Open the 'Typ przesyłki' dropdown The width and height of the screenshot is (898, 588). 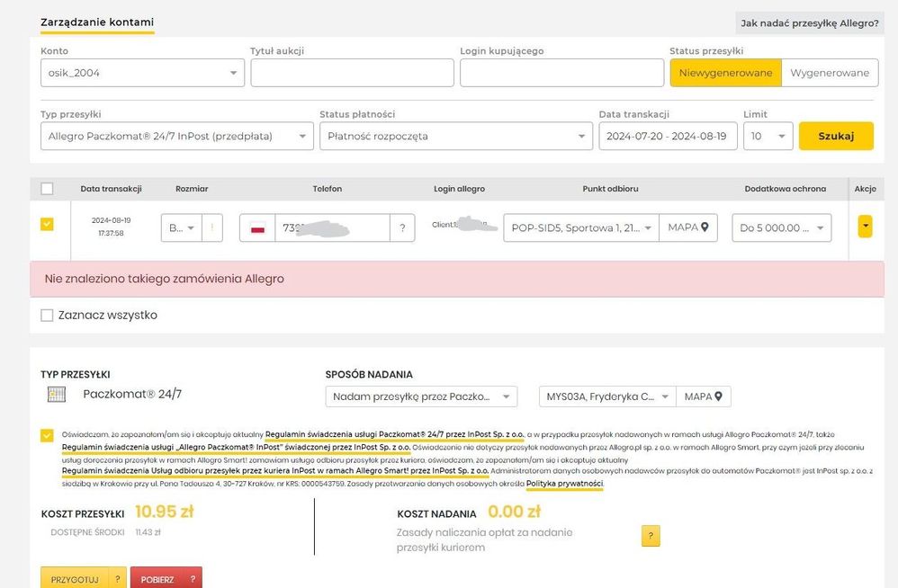[x=176, y=137]
